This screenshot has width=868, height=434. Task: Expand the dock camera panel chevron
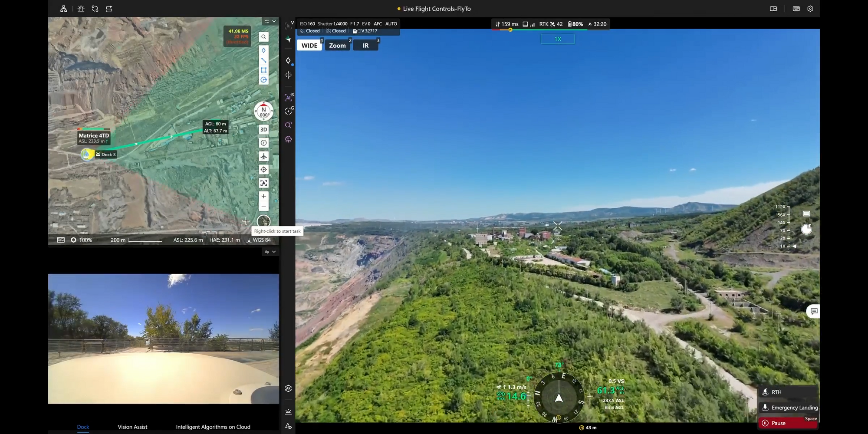(x=274, y=252)
